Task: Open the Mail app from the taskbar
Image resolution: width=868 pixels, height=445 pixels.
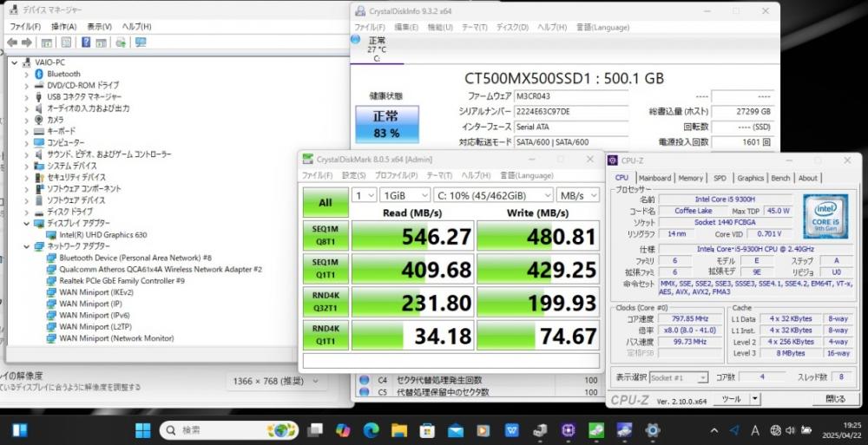Action: [456, 430]
